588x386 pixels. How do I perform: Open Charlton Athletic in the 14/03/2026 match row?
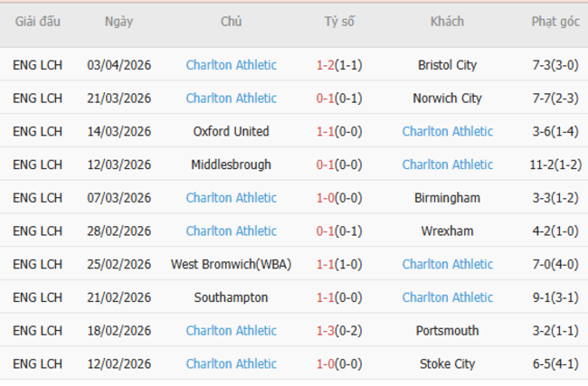447,131
